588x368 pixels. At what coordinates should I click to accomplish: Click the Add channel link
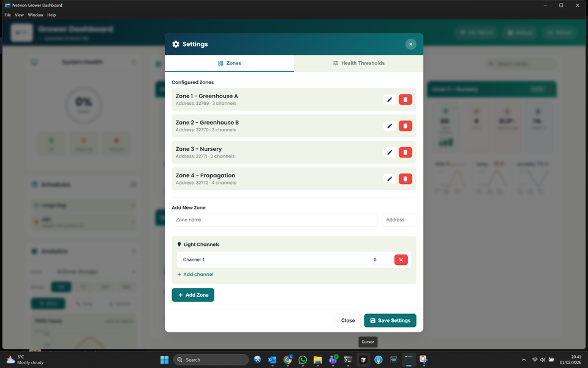195,275
